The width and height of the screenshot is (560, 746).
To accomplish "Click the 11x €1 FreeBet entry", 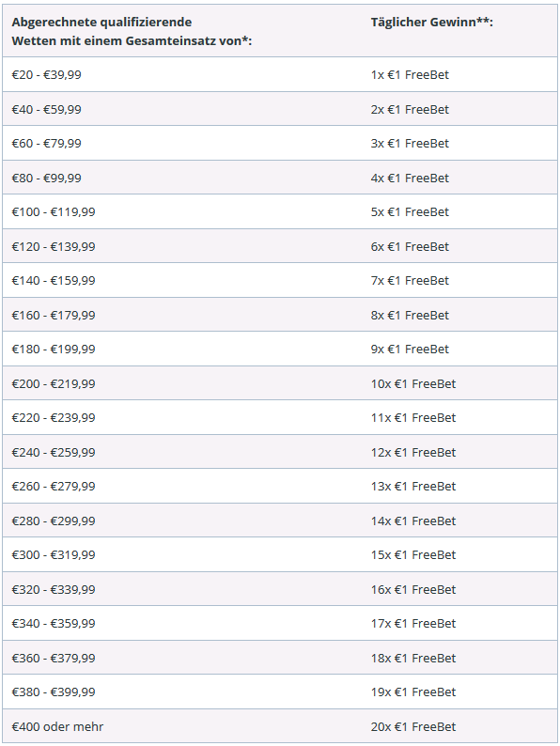I will coord(413,417).
